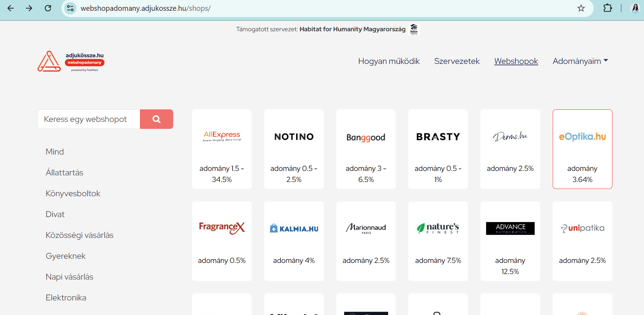Open the NOTINO shop card
The height and width of the screenshot is (315, 644).
click(294, 149)
